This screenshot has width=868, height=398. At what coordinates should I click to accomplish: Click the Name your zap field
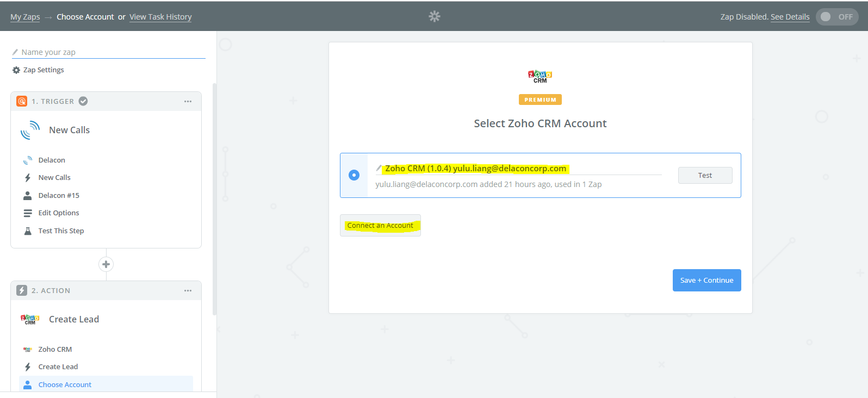tap(109, 52)
